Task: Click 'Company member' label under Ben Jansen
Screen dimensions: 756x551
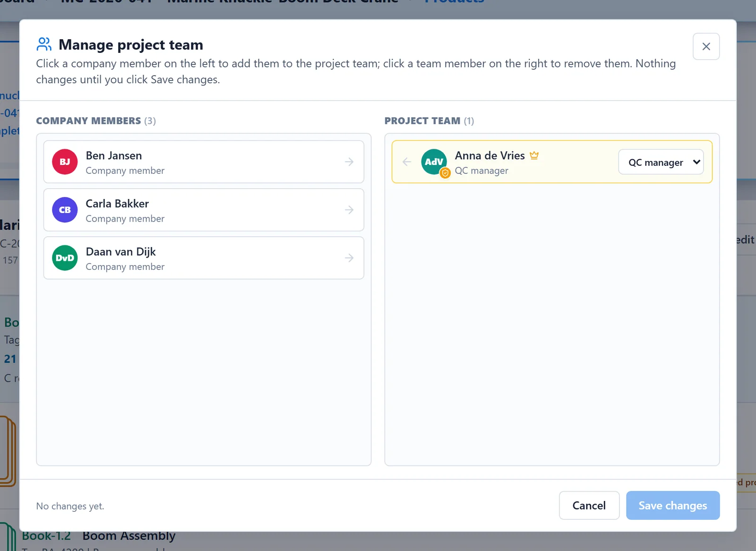Action: 125,171
